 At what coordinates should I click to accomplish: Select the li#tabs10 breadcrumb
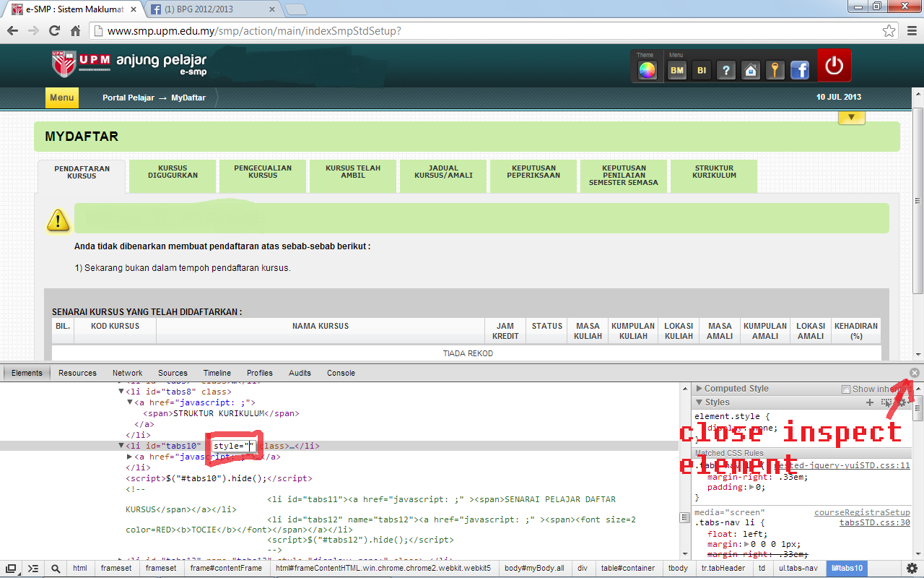point(847,569)
